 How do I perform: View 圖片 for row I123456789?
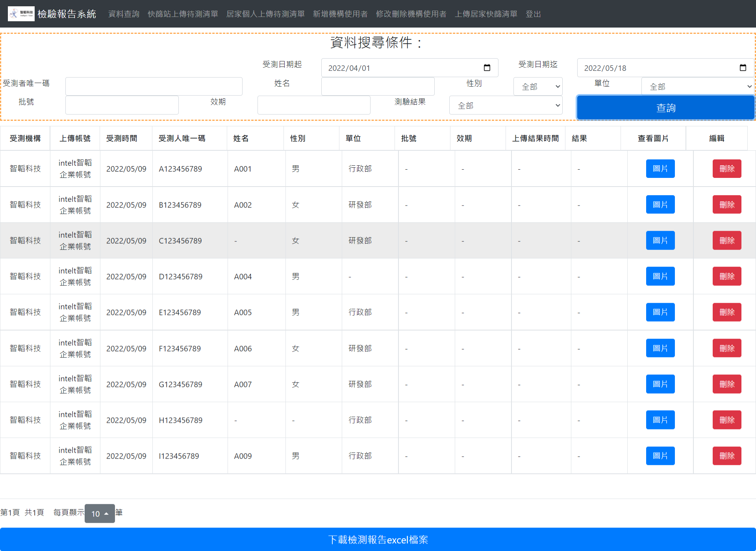click(x=660, y=456)
